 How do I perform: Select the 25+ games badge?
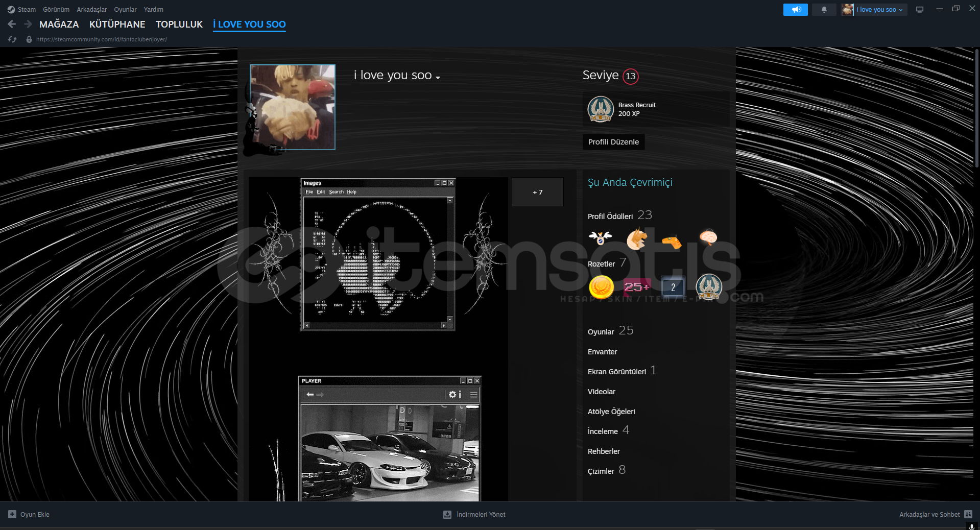click(637, 287)
